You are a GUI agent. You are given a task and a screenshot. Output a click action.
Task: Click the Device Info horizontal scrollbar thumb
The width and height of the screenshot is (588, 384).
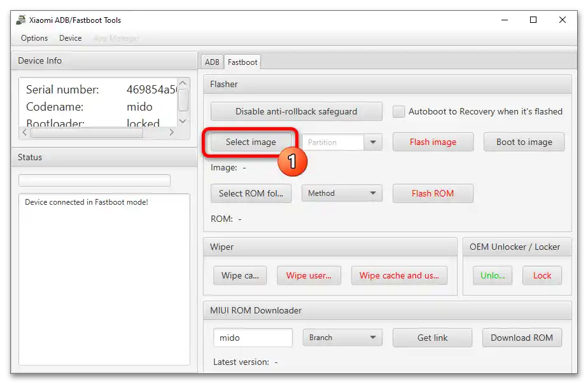87,133
